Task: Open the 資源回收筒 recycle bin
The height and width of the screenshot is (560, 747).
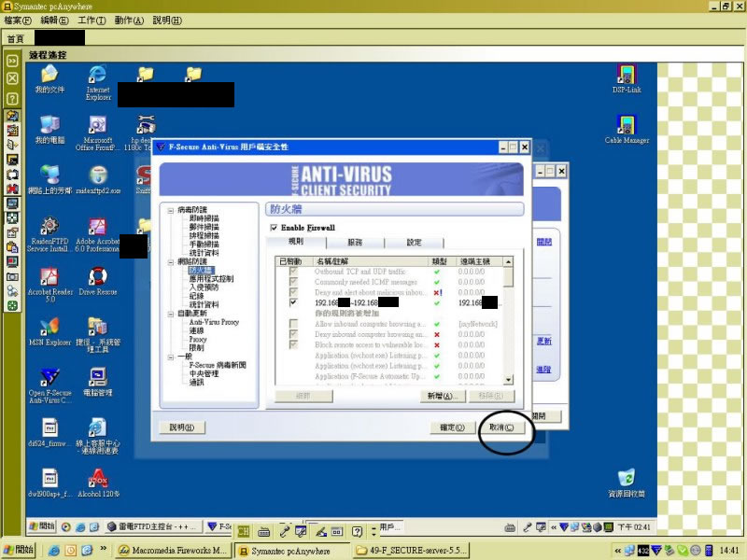Action: 627,483
